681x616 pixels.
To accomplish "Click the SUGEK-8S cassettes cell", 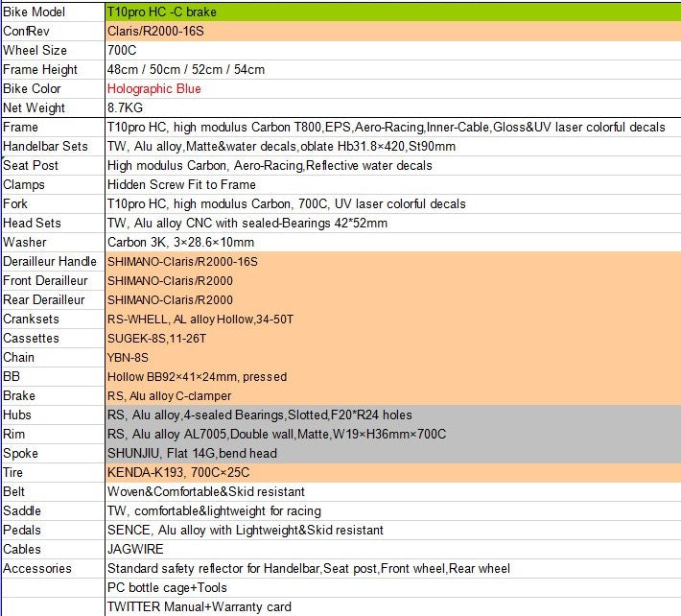I will click(x=393, y=339).
